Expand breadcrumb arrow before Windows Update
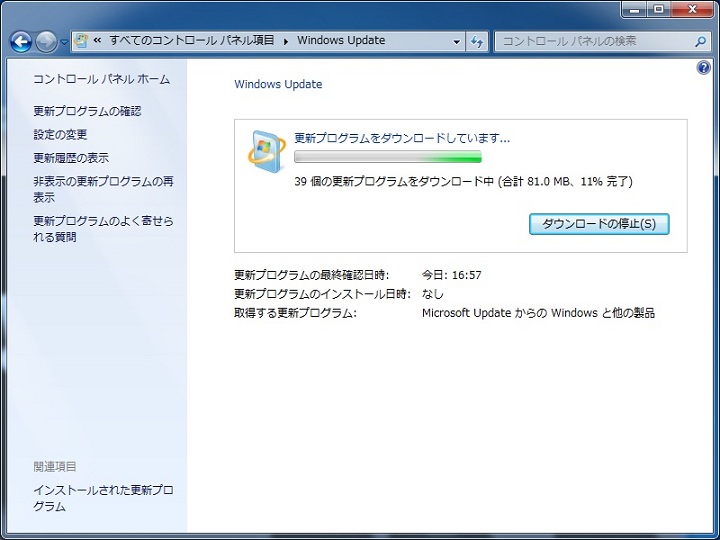 286,41
